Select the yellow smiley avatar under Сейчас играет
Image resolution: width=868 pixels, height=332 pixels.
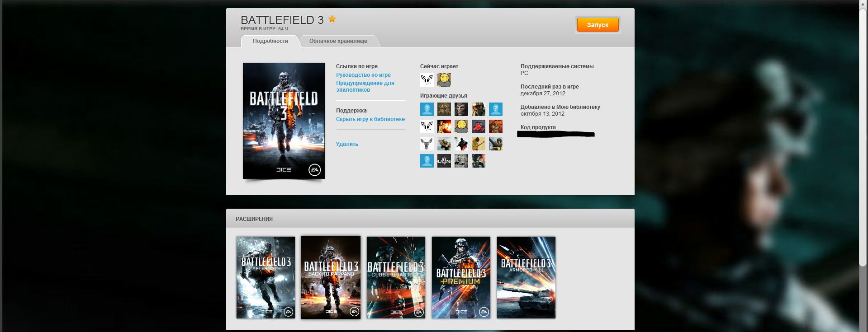pos(444,80)
